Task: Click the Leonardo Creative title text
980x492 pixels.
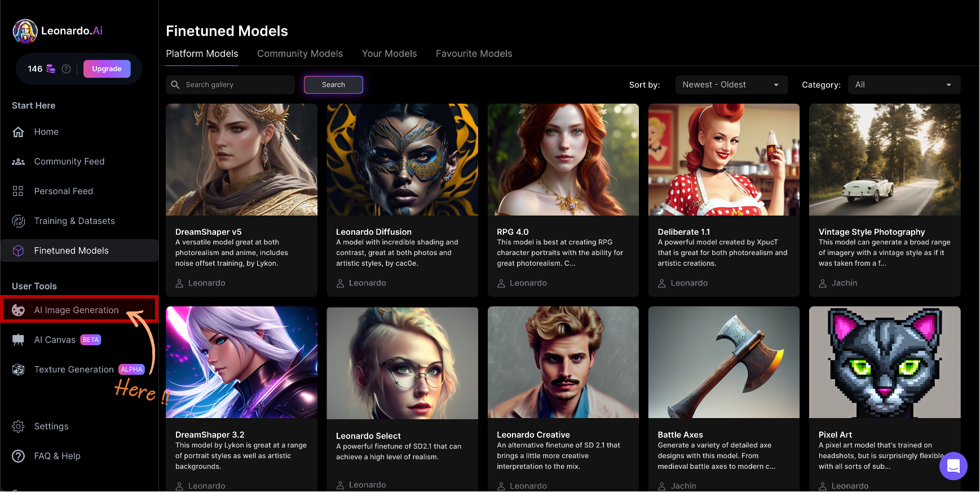Action: [533, 435]
